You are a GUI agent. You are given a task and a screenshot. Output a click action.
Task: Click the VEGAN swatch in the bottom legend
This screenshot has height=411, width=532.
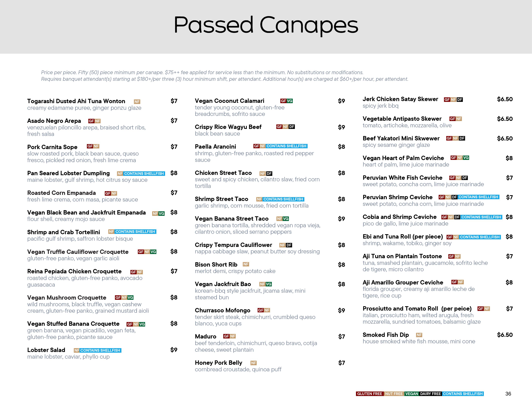pyautogui.click(x=412, y=394)
